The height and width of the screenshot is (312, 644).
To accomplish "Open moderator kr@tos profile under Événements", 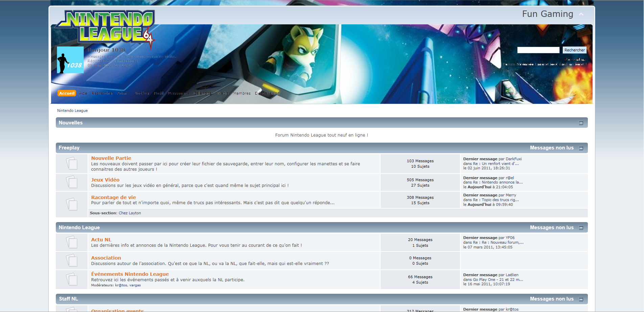I will point(121,285).
